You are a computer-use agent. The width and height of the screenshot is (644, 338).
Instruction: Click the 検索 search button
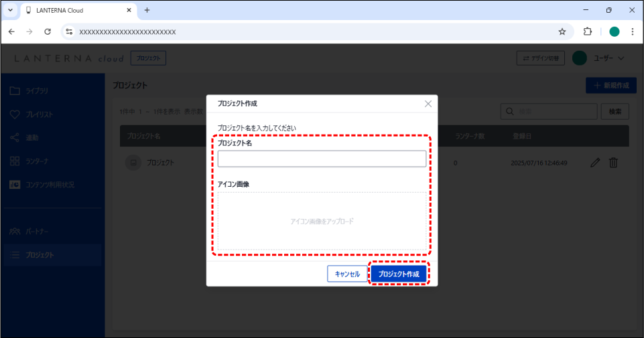pos(615,111)
